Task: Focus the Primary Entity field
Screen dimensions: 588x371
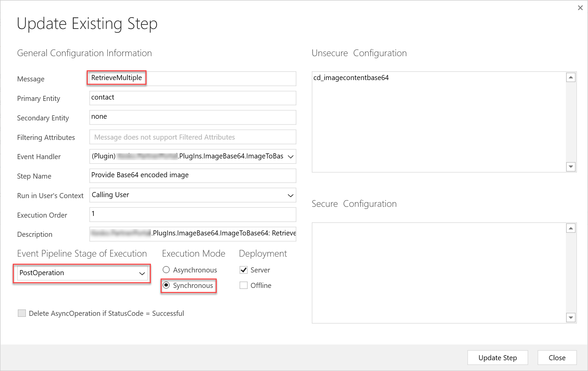Action: tap(192, 98)
